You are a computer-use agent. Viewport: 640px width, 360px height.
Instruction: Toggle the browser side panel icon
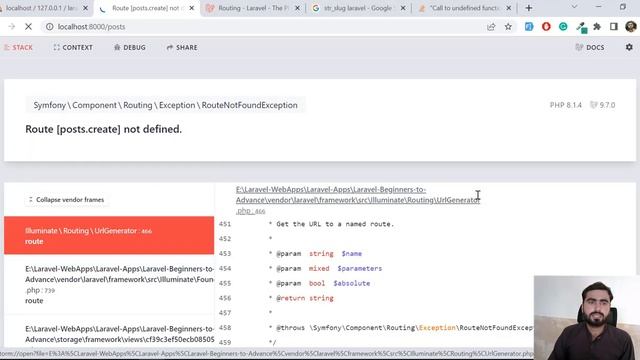click(x=613, y=27)
